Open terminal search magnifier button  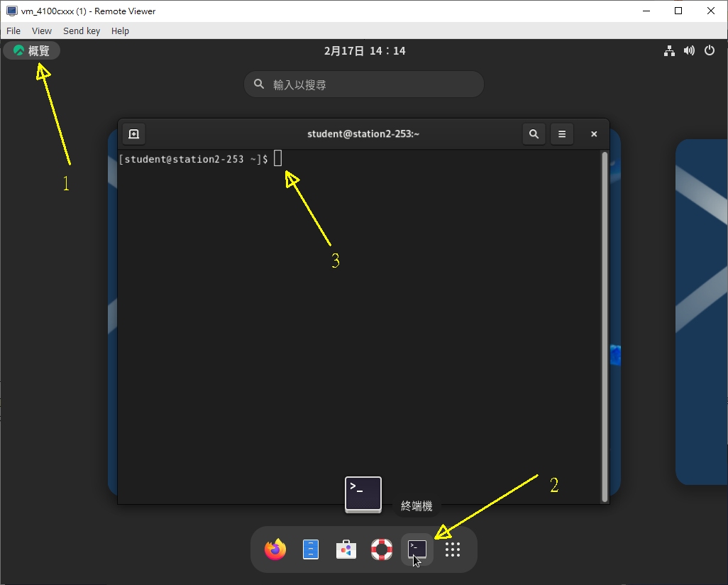point(534,133)
